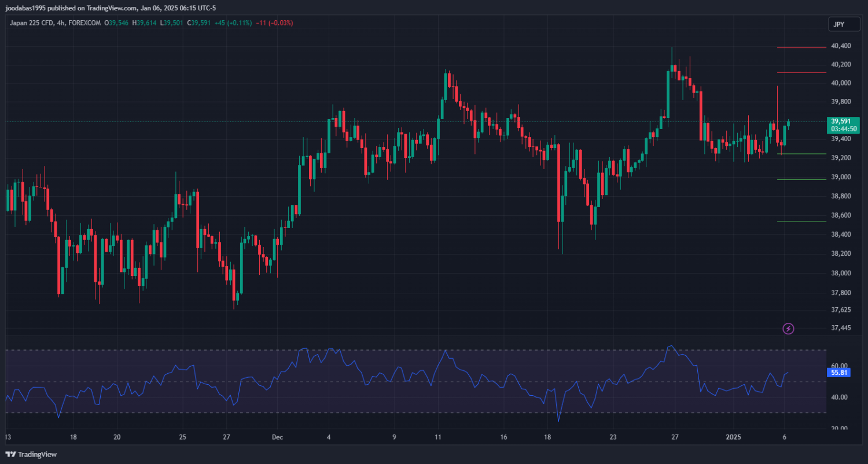Click the 11 date label on time axis

437,437
